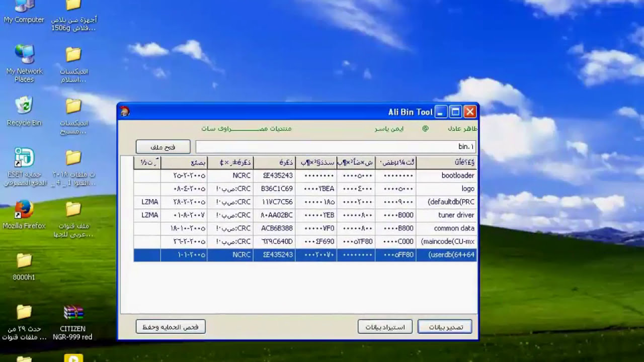Click the ايمن ياسر name in the header
Screen dimensions: 644x362
click(x=389, y=129)
